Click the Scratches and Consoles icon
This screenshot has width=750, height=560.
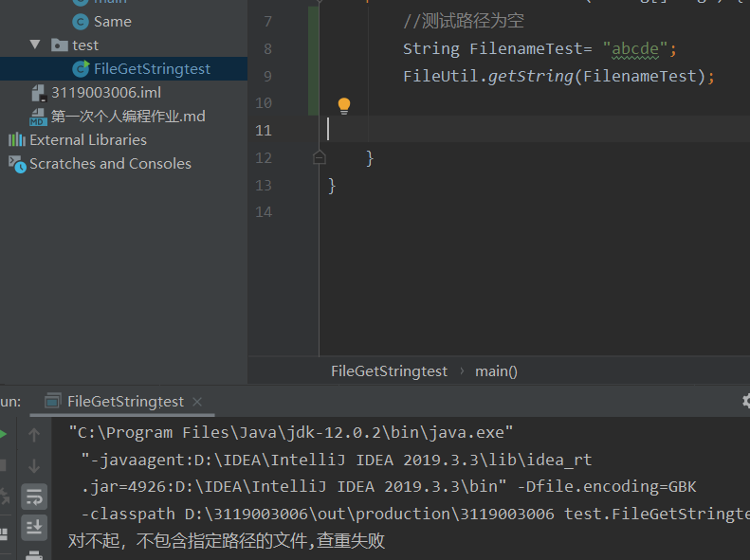click(16, 163)
